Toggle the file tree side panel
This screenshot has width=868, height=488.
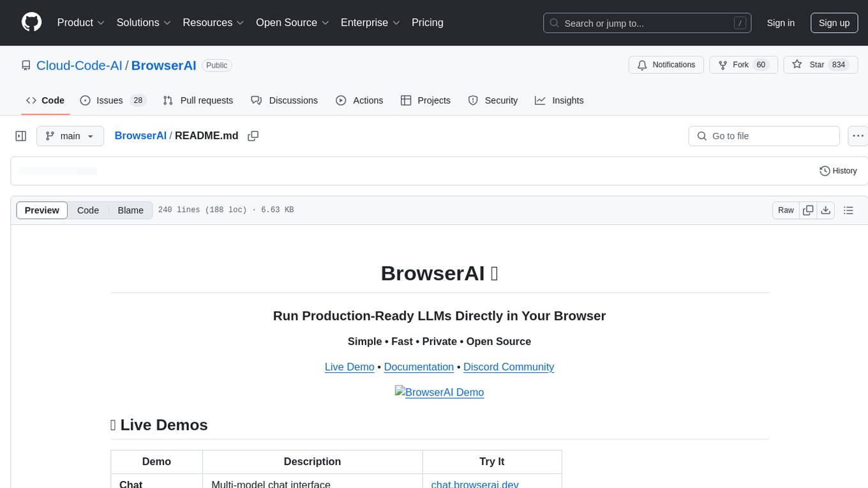coord(21,136)
